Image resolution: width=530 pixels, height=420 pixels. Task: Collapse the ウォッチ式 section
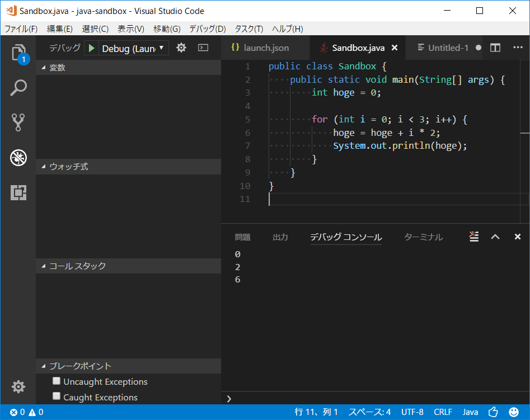click(x=129, y=167)
